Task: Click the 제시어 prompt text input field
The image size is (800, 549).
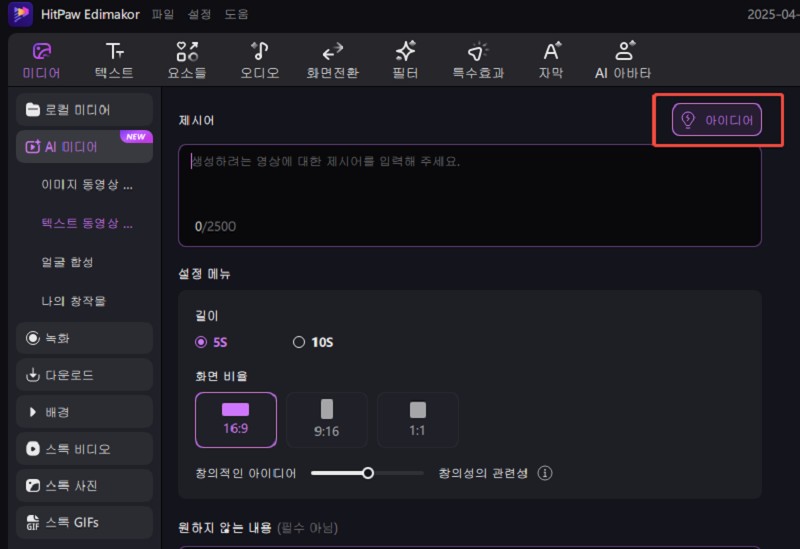Action: (469, 195)
